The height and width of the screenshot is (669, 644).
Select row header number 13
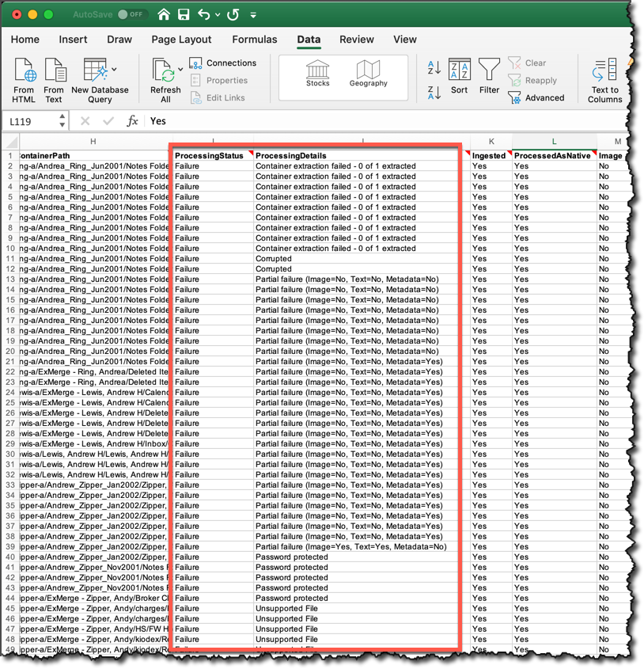tap(10, 279)
